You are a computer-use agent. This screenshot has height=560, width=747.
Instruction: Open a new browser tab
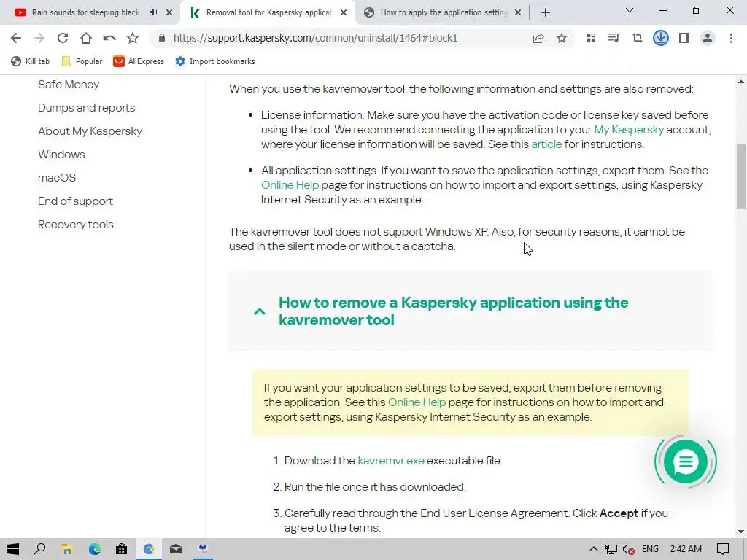tap(546, 12)
